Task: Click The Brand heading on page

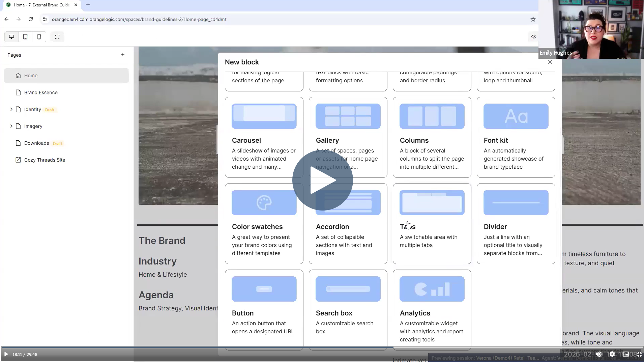Action: 162,241
